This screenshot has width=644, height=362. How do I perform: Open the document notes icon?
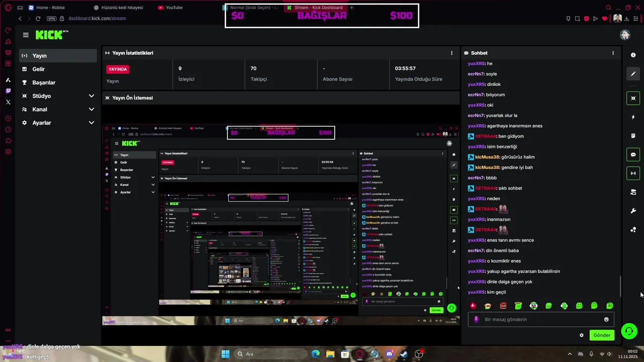click(633, 136)
